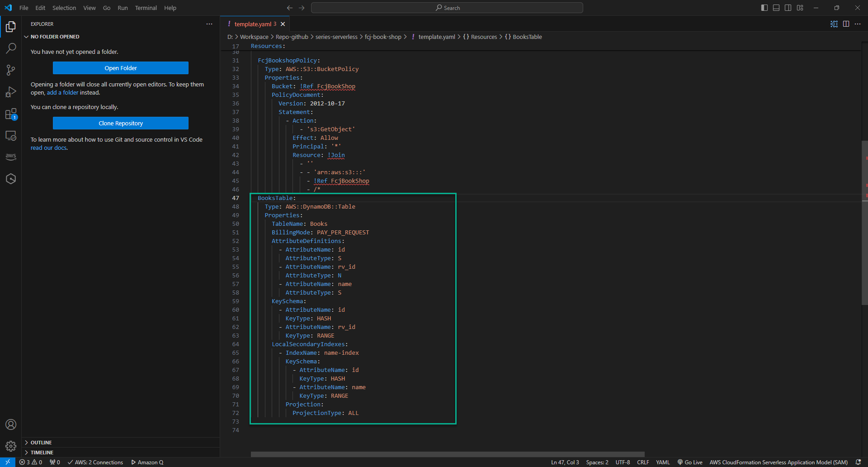
Task: Click AWS: 2 Connections status item
Action: 95,462
